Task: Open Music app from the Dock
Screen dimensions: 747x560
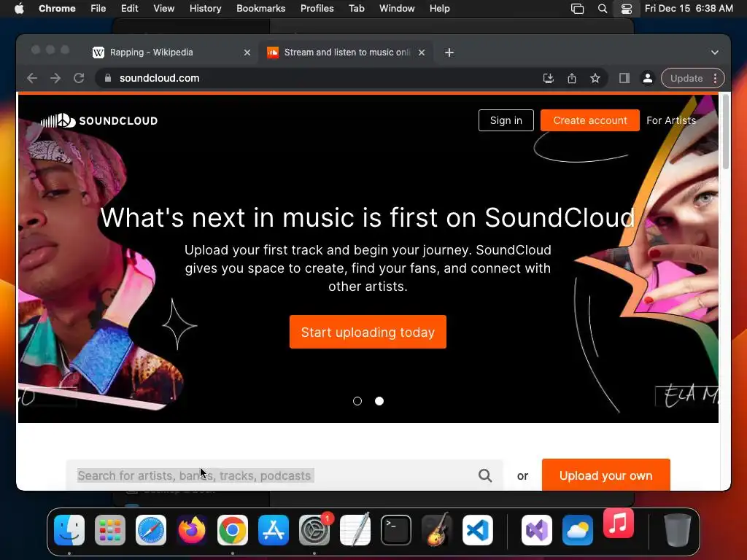Action: click(619, 523)
